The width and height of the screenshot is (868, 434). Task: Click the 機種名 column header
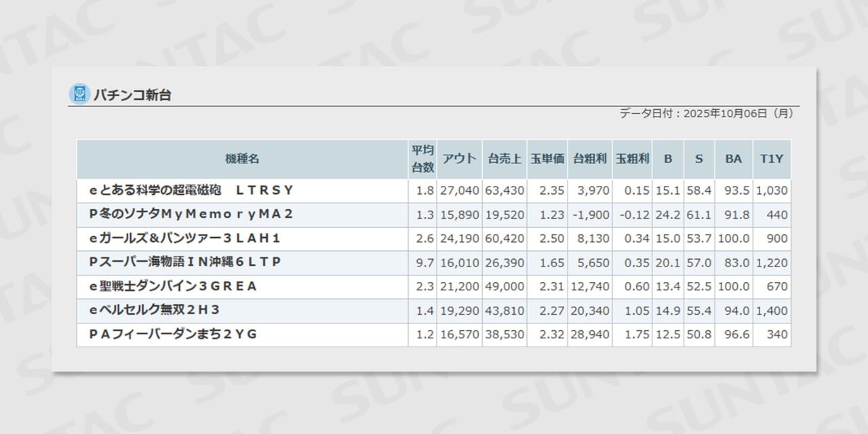tap(242, 159)
